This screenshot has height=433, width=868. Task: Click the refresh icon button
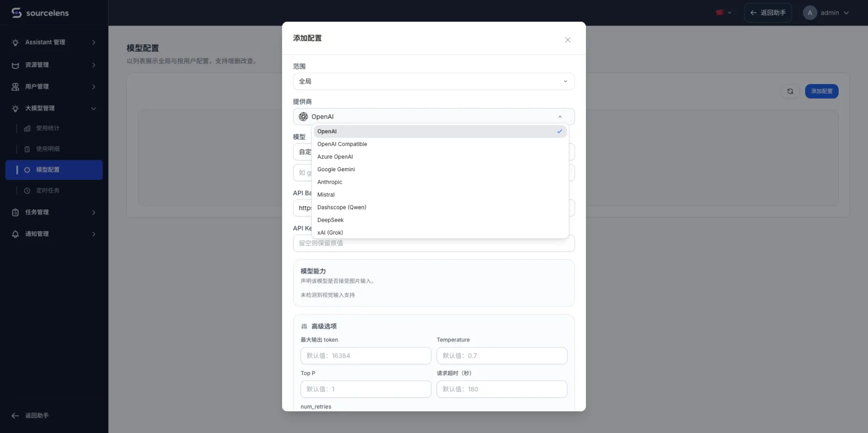pos(790,91)
